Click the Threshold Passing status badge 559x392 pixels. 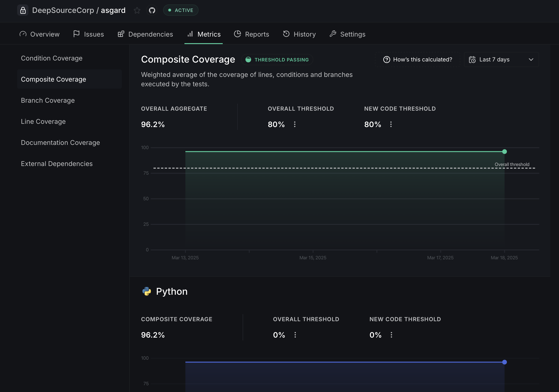pyautogui.click(x=277, y=60)
